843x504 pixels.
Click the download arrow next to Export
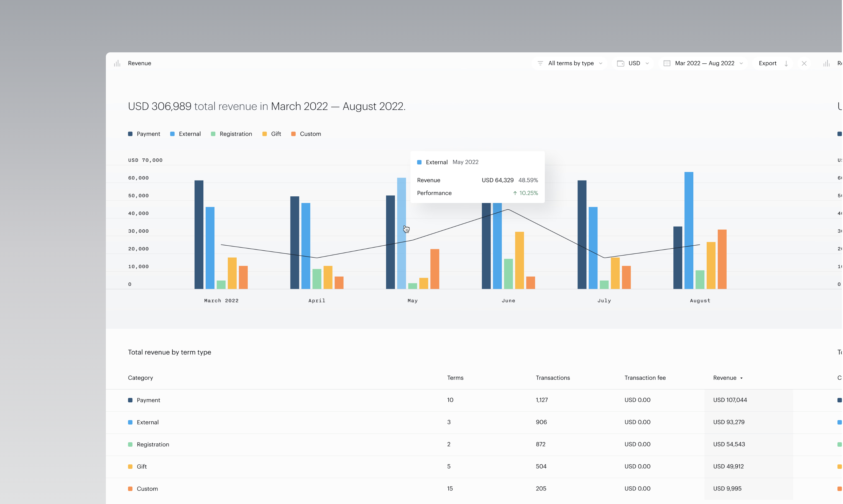pyautogui.click(x=786, y=63)
